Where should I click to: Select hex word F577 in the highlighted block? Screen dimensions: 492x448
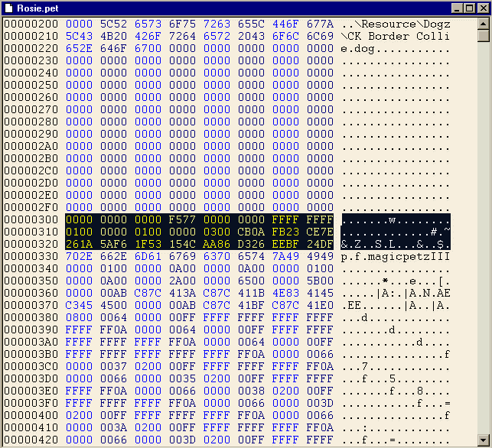[182, 220]
